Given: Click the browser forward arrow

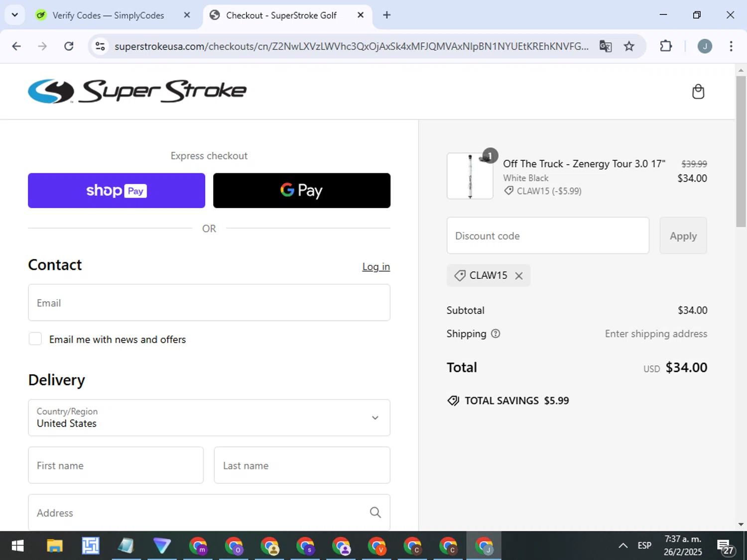Looking at the screenshot, I should tap(43, 46).
